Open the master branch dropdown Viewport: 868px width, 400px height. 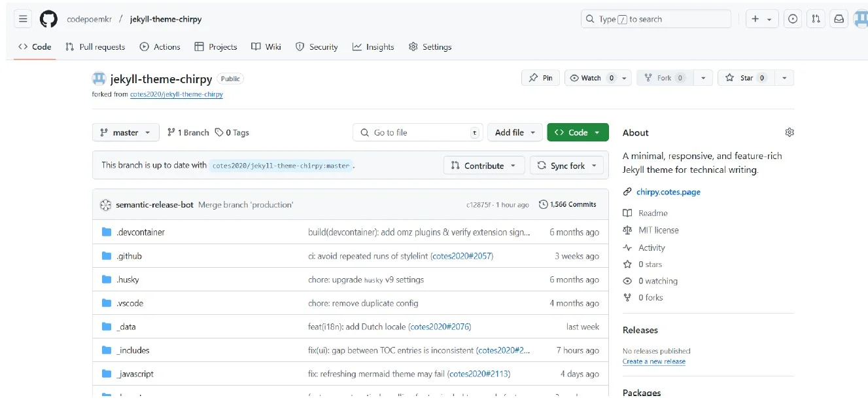click(125, 132)
